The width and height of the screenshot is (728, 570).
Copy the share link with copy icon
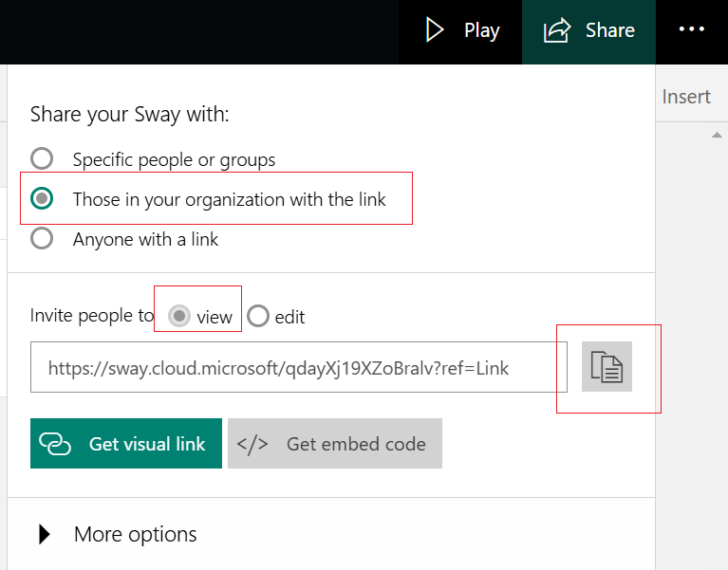[607, 367]
